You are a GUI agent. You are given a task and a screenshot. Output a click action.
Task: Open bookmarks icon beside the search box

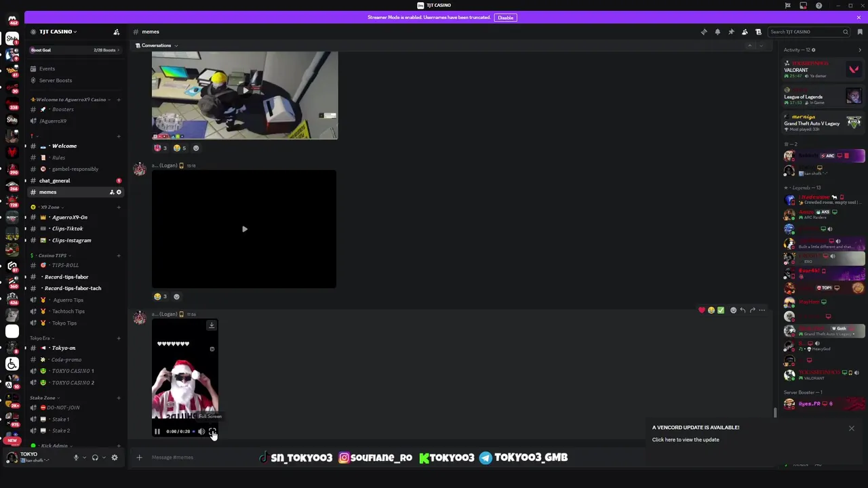point(860,32)
